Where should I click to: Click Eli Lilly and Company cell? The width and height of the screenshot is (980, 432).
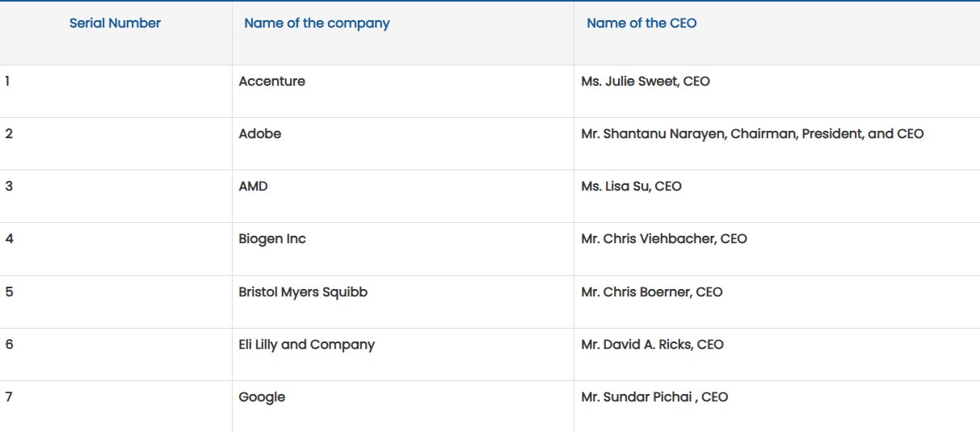coord(307,345)
